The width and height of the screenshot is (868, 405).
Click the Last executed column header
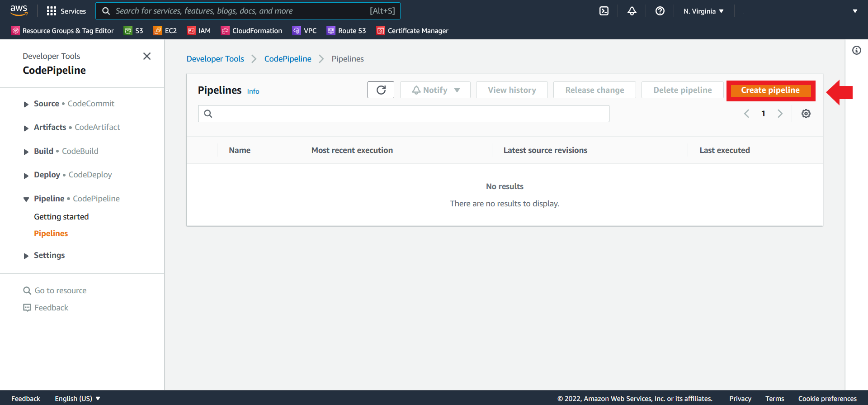[725, 150]
